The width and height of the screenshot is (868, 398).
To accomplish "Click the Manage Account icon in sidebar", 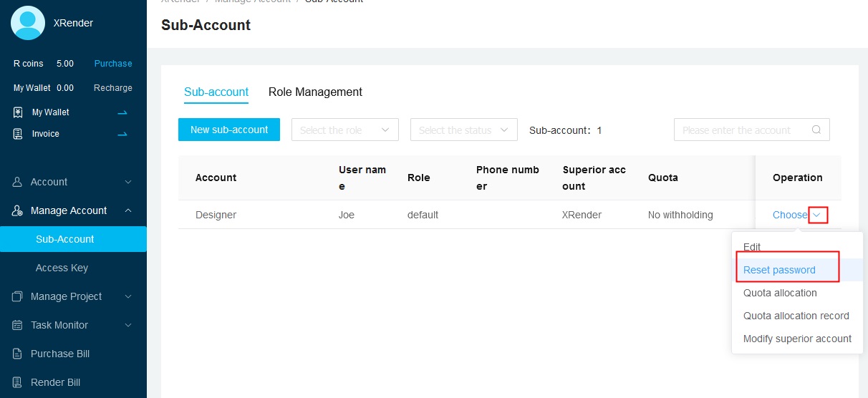I will pyautogui.click(x=18, y=210).
